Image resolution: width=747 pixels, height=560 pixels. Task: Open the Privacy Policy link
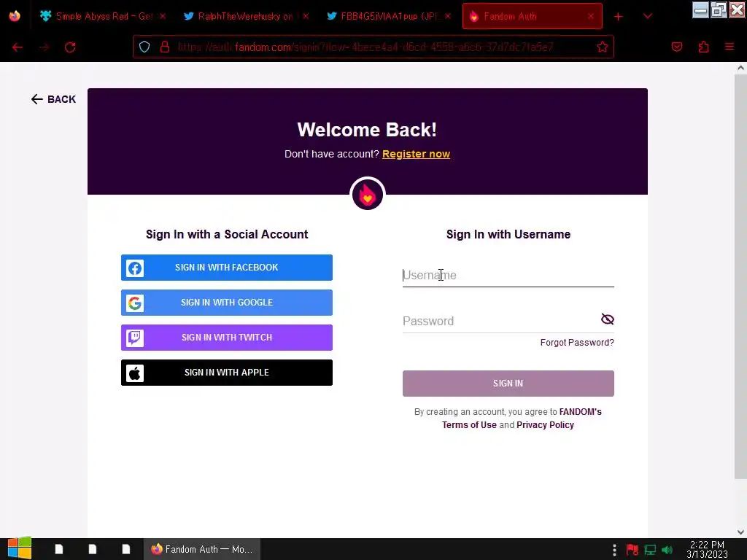[x=545, y=425]
